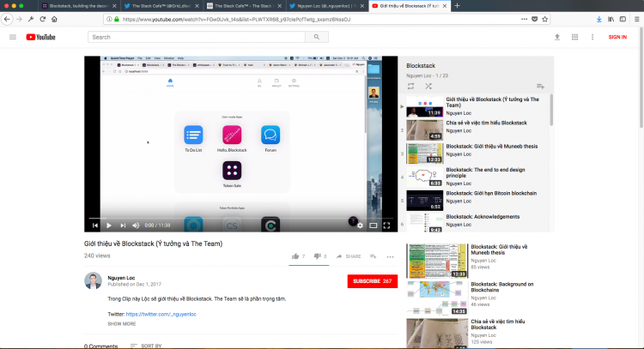Click the search magnifier button

coord(317,37)
